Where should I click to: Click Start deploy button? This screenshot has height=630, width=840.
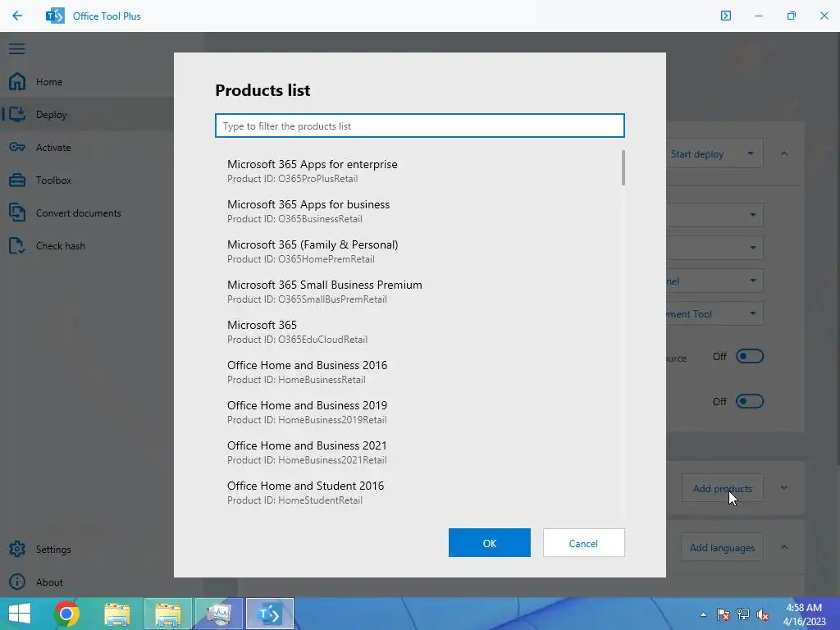tap(697, 153)
